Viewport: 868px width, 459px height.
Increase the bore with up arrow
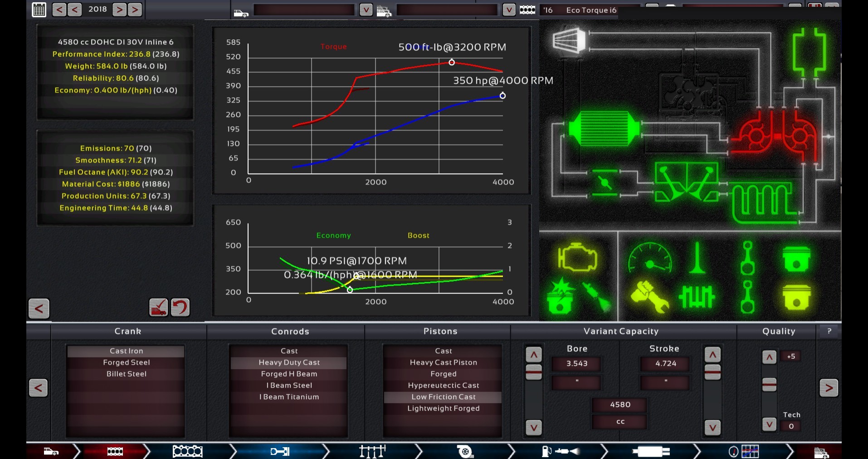click(533, 355)
